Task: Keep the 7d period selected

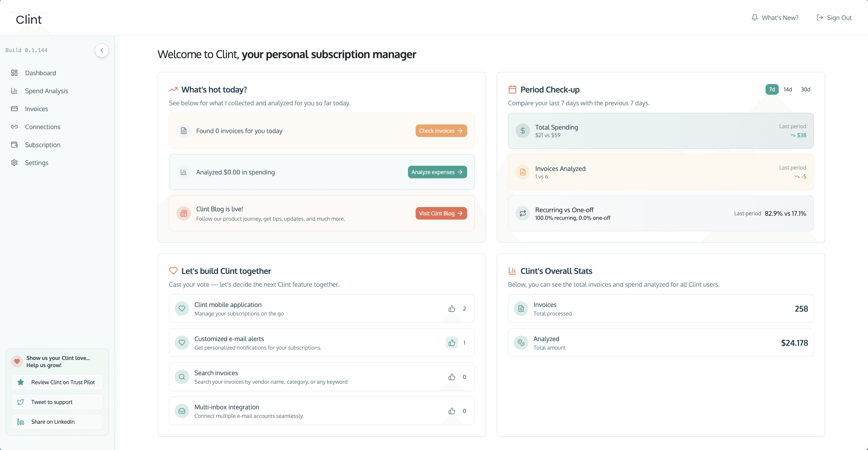Action: point(772,89)
